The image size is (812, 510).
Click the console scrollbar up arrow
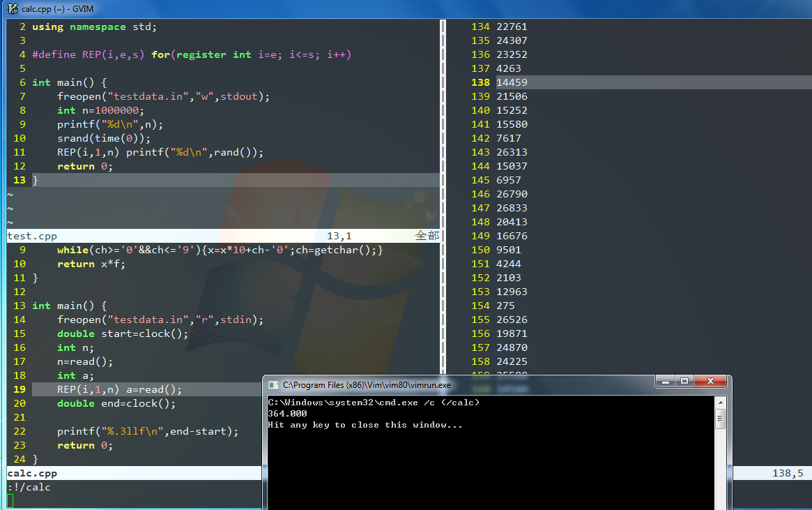(720, 402)
